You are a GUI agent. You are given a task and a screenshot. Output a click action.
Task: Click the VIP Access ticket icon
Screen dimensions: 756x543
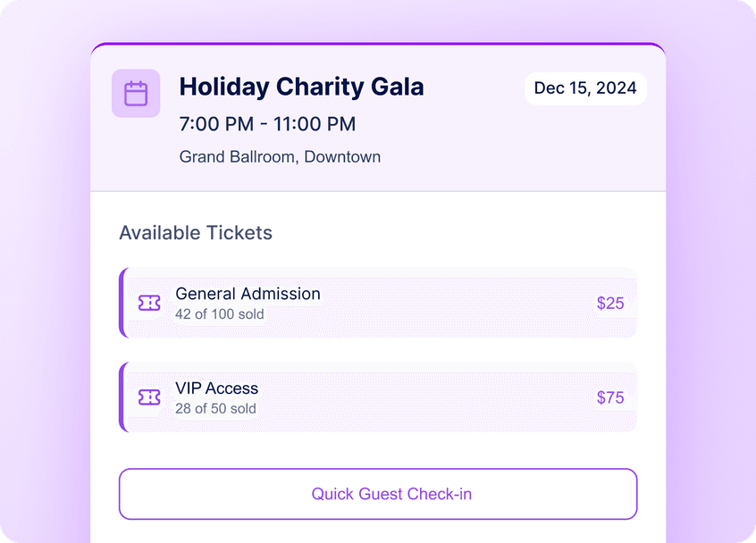tap(149, 397)
